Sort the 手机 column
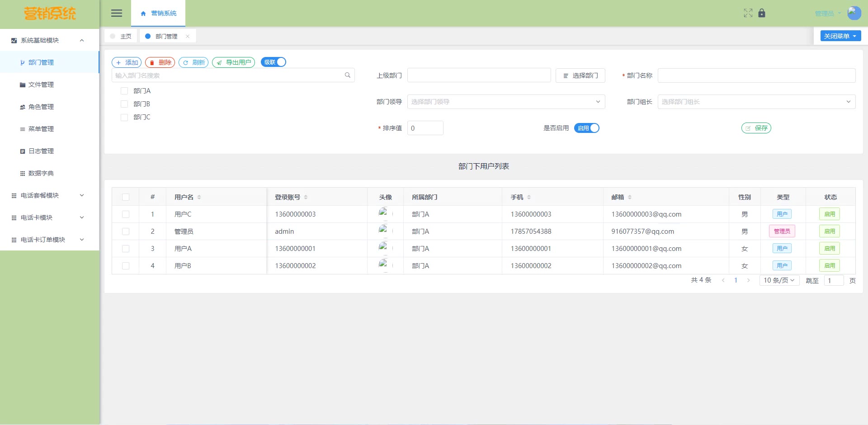 [528, 197]
